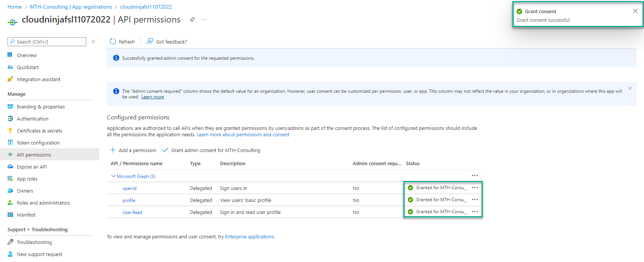Screen dimensions: 644x262
Task: Click the Expose an API cloud icon
Action: [10, 167]
